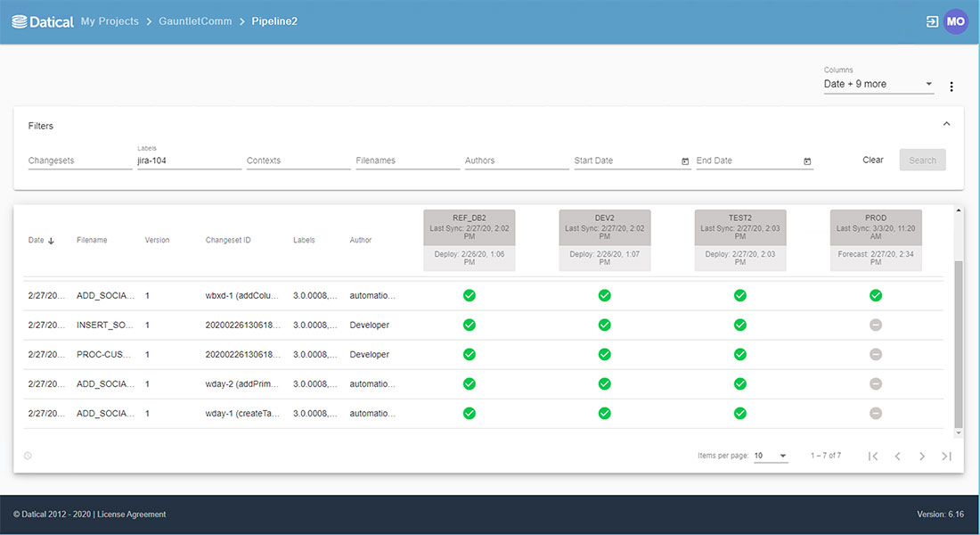Collapse the Filters panel with the chevron
The height and width of the screenshot is (535, 980).
pos(946,123)
